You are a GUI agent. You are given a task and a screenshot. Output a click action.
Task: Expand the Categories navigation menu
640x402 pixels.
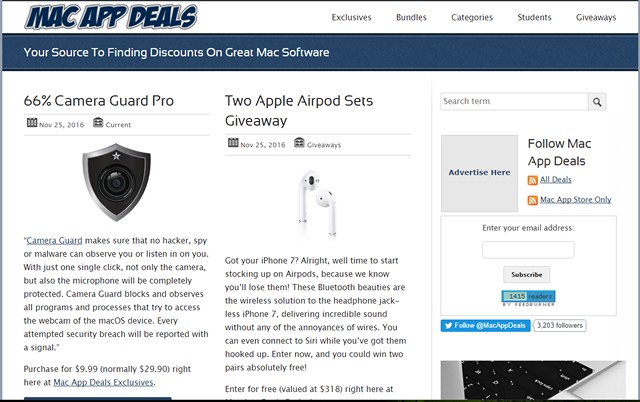[x=472, y=18]
